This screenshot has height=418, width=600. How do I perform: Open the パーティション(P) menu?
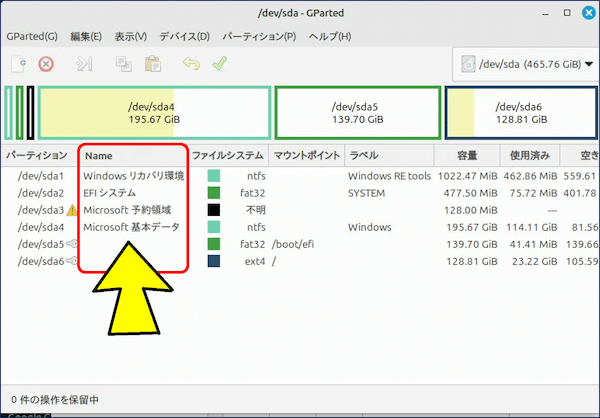tap(258, 37)
